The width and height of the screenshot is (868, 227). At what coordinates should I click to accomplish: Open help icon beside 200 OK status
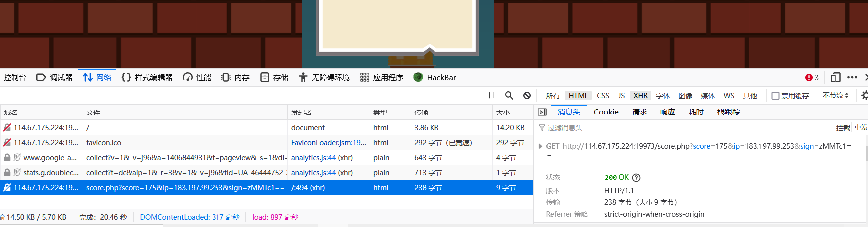pyautogui.click(x=636, y=178)
